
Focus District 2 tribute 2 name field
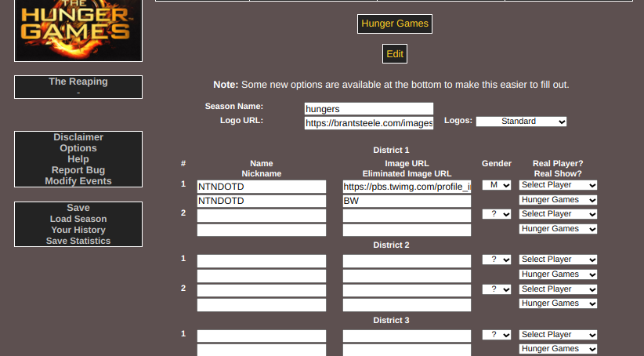click(262, 290)
